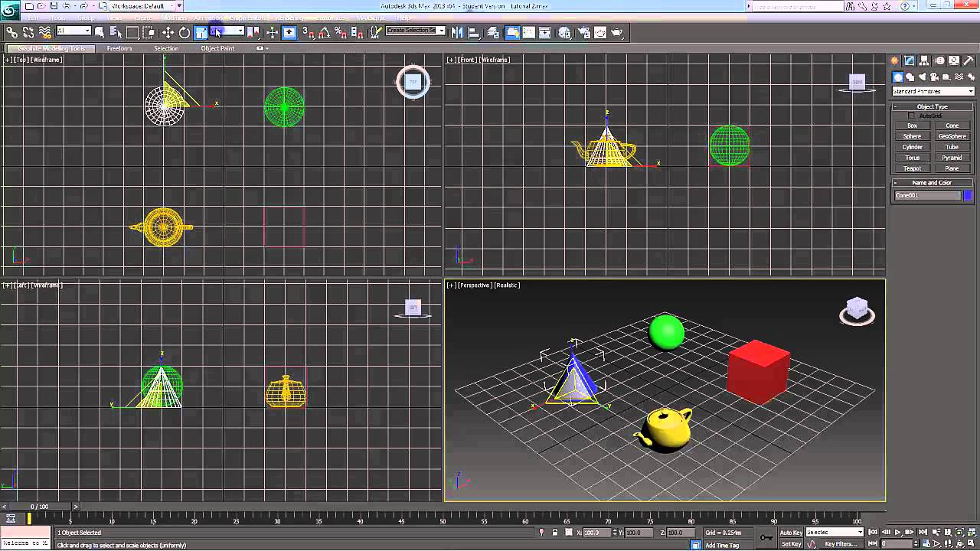980x551 pixels.
Task: Switch to the Freeform ribbon tab
Action: [119, 48]
